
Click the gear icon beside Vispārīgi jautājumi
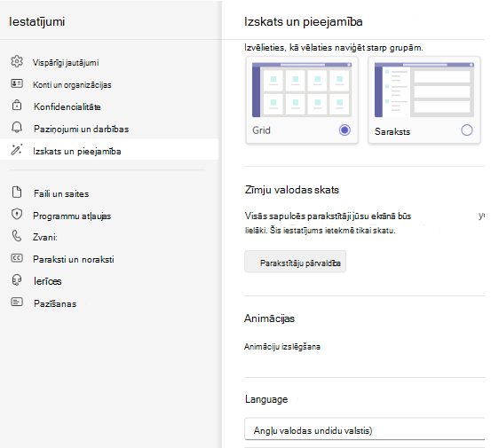[x=17, y=61]
